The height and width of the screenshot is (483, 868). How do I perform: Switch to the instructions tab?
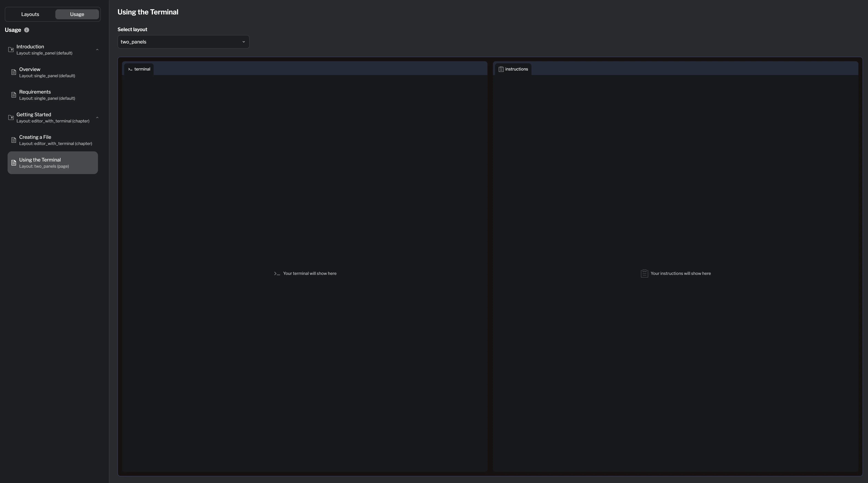pyautogui.click(x=513, y=69)
